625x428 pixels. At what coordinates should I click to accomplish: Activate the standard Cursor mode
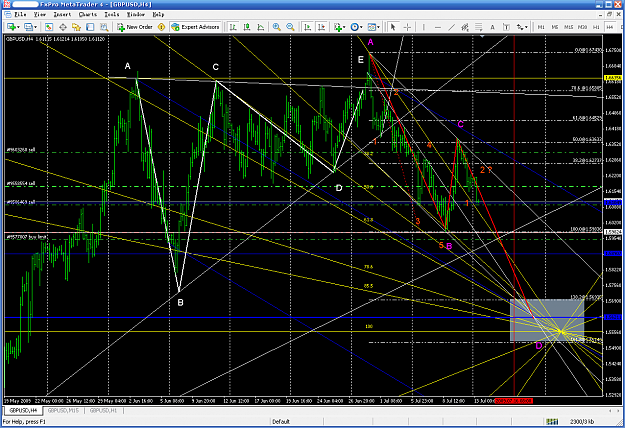tap(393, 27)
